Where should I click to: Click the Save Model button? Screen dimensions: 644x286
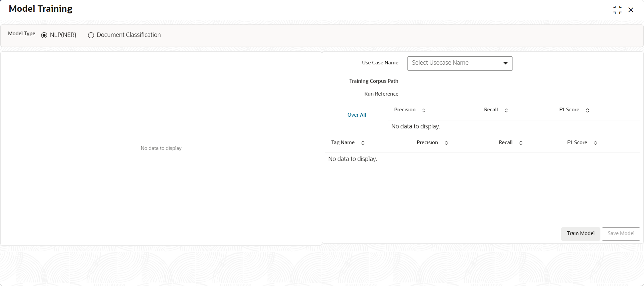pyautogui.click(x=621, y=234)
